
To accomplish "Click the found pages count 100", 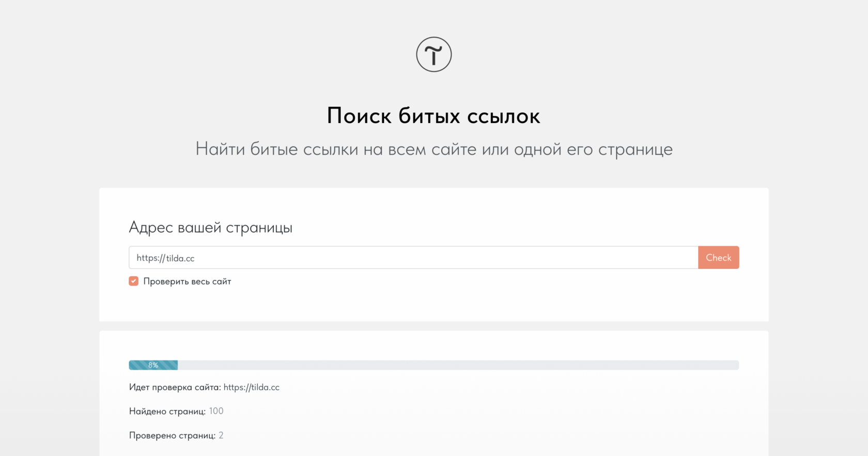I will click(x=216, y=411).
